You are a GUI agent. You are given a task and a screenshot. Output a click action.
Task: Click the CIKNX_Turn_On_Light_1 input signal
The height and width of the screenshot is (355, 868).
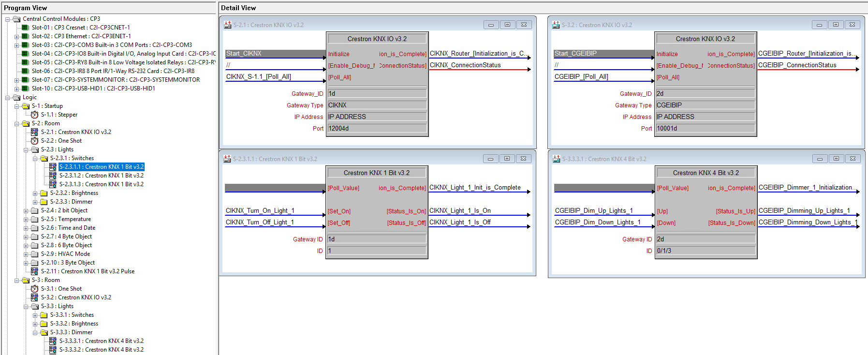pyautogui.click(x=260, y=210)
